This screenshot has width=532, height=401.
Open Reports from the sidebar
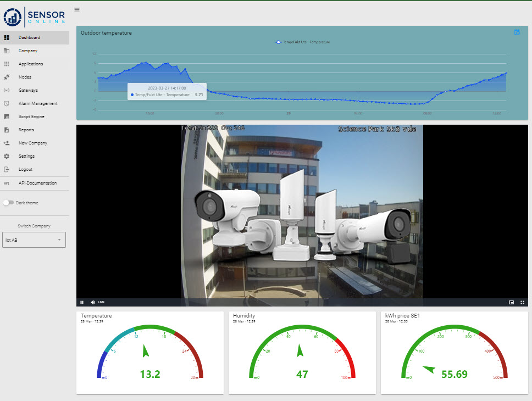26,130
